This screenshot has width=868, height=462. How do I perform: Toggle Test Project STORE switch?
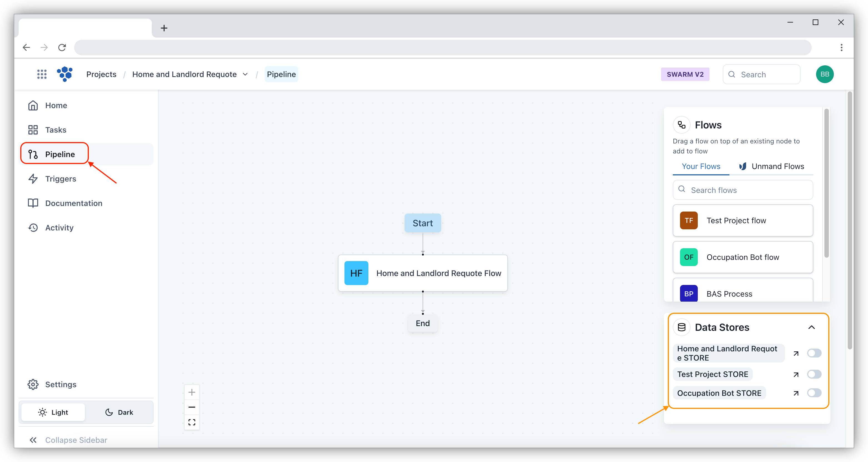coord(814,374)
